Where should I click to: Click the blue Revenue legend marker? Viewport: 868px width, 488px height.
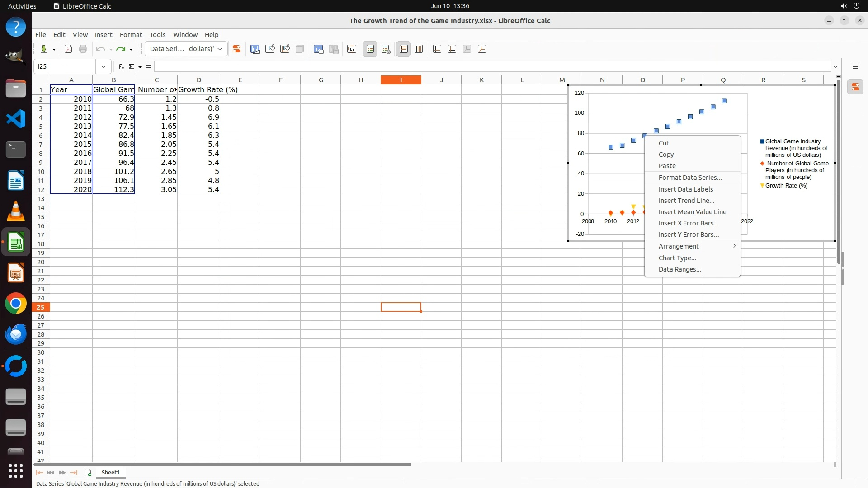(762, 141)
